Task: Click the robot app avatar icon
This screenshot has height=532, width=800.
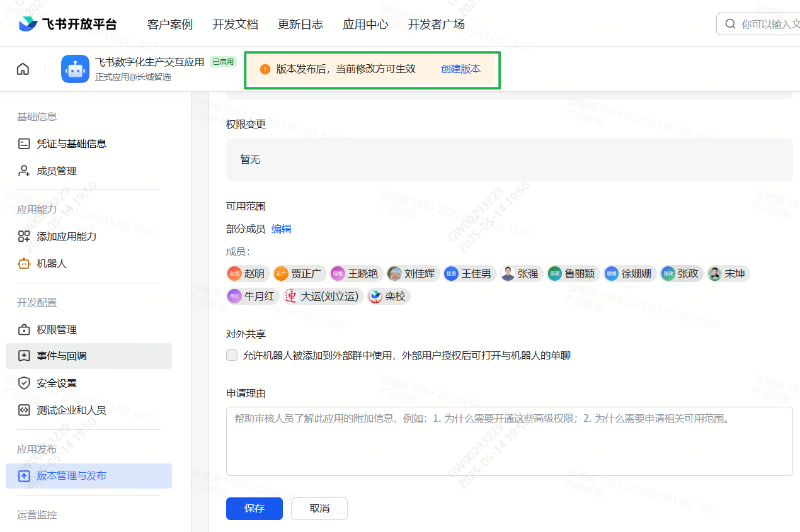Action: 75,69
